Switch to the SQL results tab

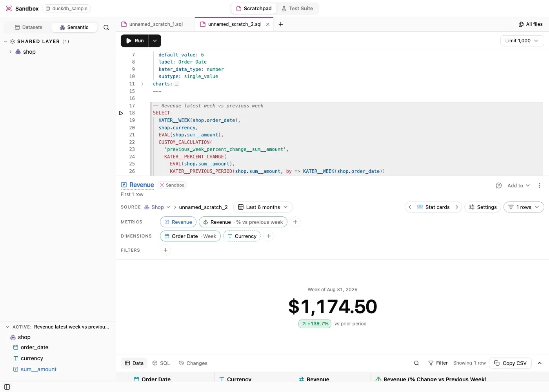pyautogui.click(x=161, y=363)
